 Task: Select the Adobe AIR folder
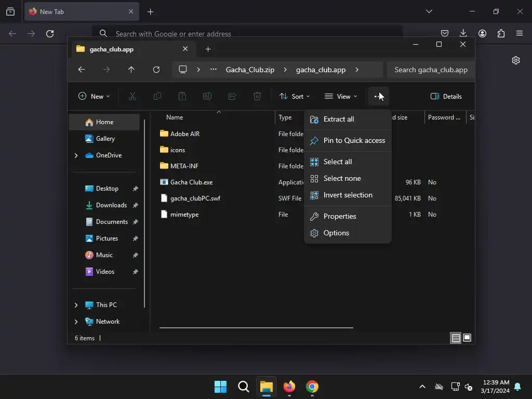185,134
